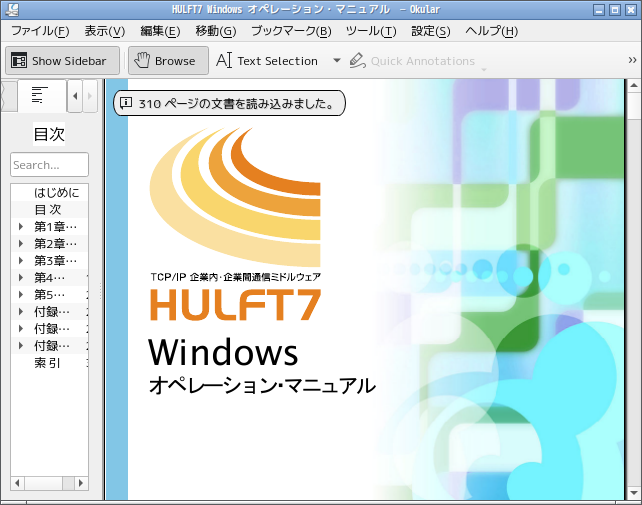Screen dimensions: 642x505
Task: Click the sidebar tab scroll right arrow
Action: 90,96
